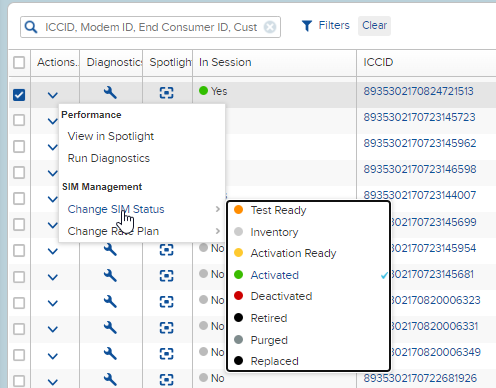Screen dimensions: 496x388
Task: Open Spotlight icon in row ending 145954
Action: [166, 250]
